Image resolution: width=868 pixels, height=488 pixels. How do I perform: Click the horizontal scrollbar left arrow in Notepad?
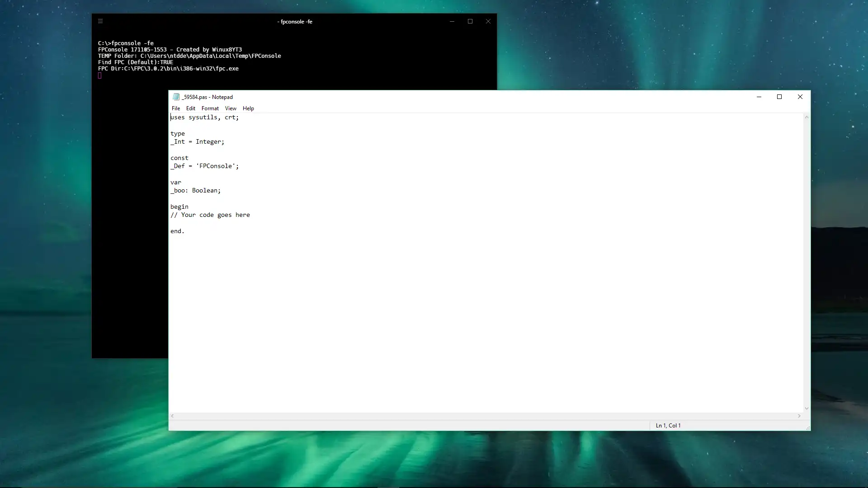pos(172,416)
